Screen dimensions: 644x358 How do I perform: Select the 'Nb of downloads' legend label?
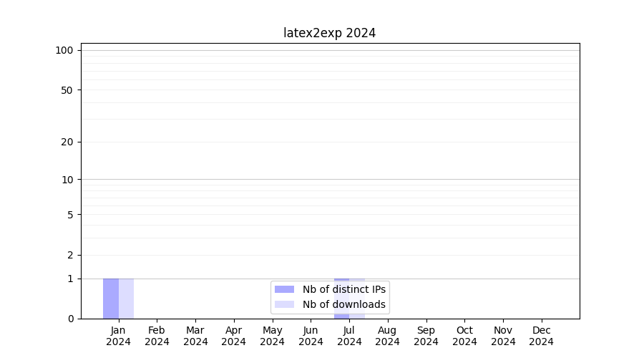(x=344, y=304)
